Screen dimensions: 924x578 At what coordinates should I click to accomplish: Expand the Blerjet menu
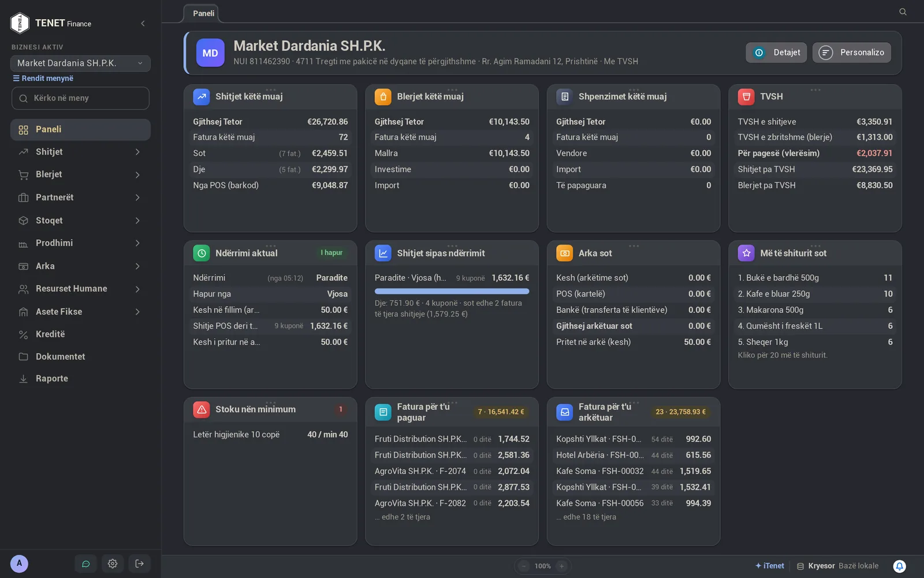tap(80, 175)
